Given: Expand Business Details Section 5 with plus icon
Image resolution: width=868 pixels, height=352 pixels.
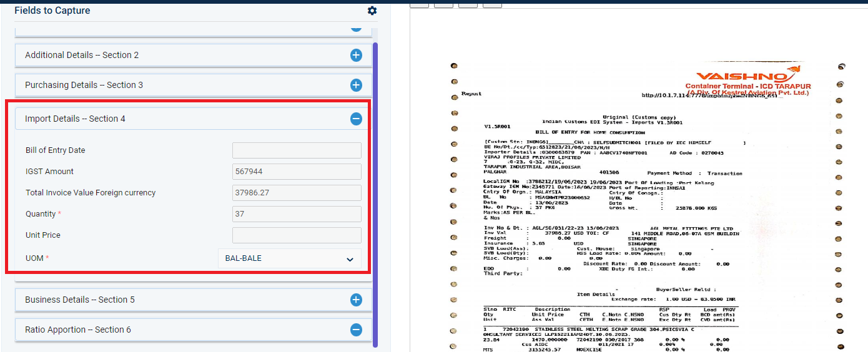Looking at the screenshot, I should coord(356,300).
